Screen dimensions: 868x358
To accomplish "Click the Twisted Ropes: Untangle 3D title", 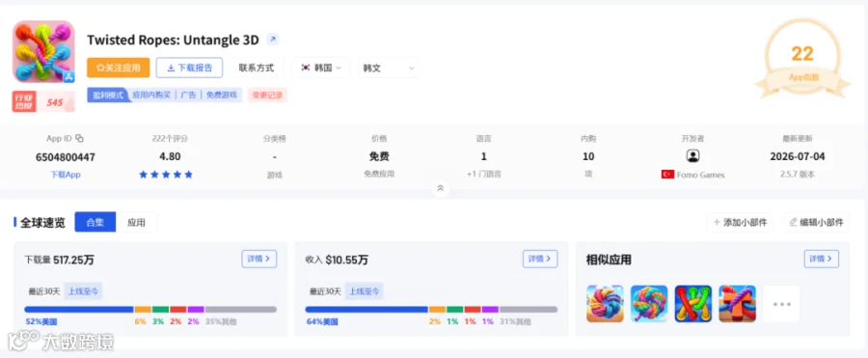I will tap(173, 40).
